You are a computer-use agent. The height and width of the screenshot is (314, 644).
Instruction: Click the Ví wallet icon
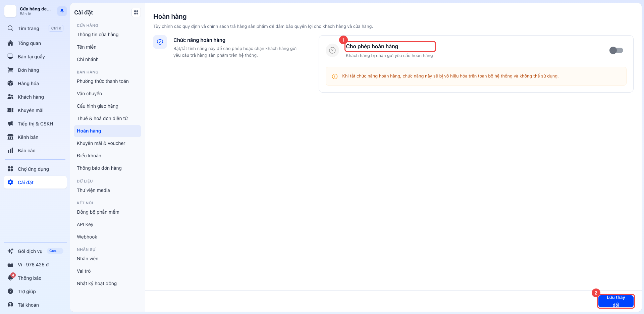click(x=10, y=264)
